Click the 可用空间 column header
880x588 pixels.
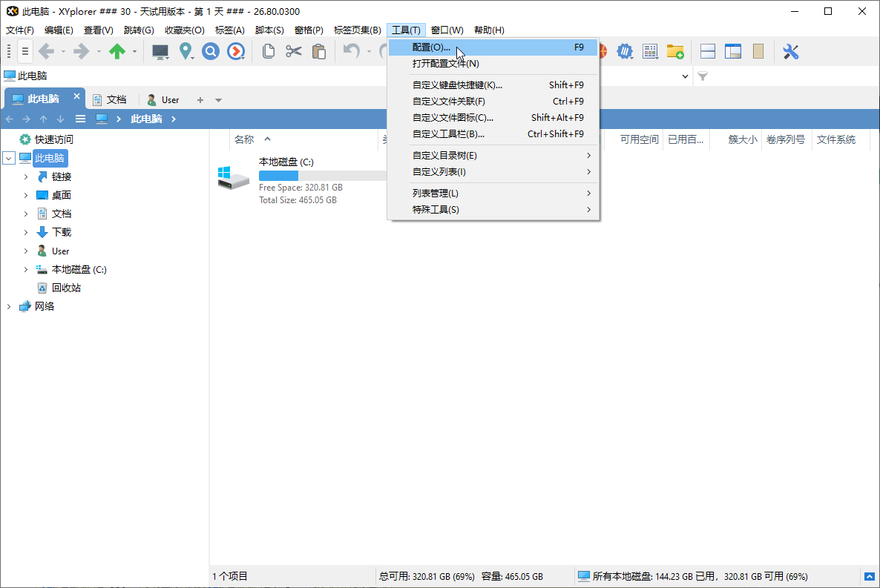(639, 139)
